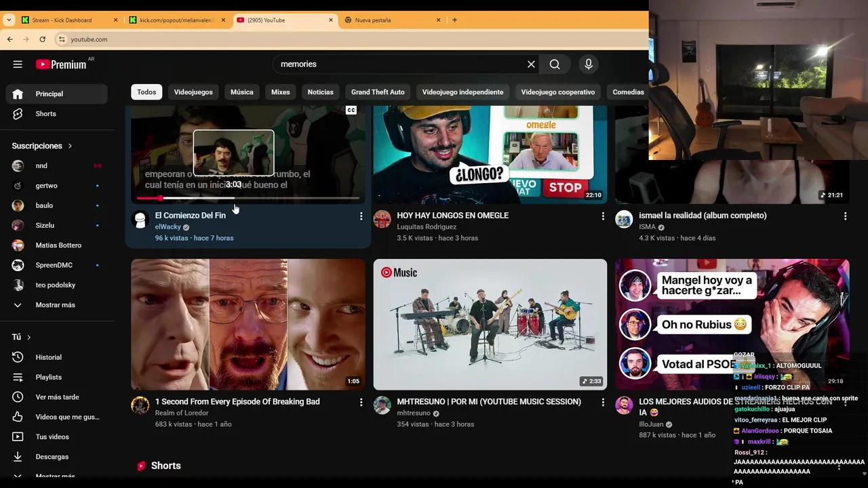Open Playlists in sidebar
Screen dimensions: 868x488
point(57,377)
